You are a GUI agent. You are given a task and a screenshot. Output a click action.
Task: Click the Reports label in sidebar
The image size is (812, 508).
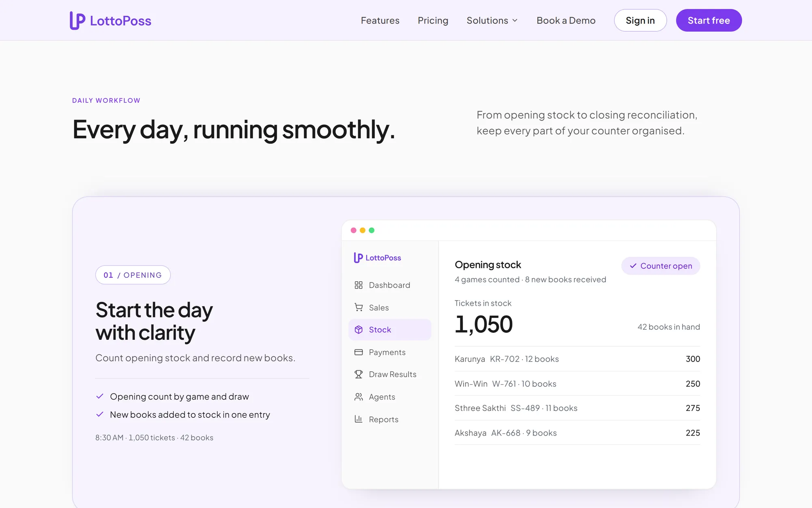click(384, 419)
